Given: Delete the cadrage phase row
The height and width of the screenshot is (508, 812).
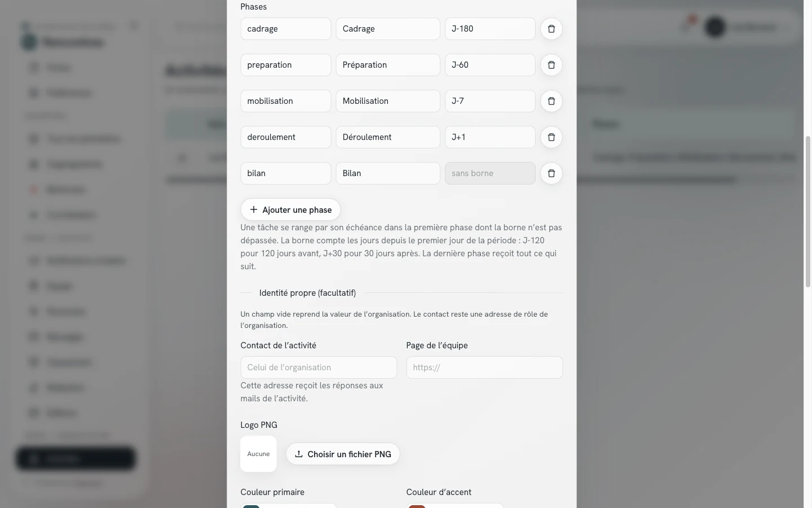Looking at the screenshot, I should coord(551,29).
